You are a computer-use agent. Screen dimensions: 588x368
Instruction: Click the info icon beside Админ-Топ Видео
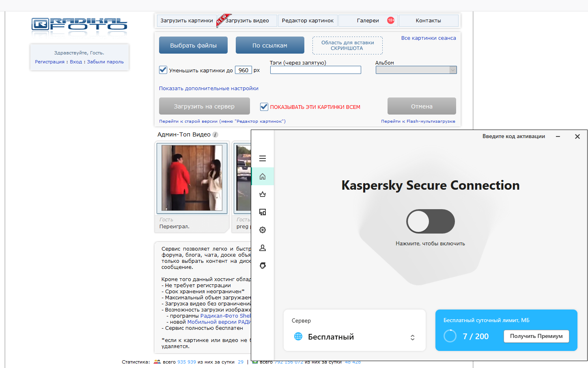[215, 134]
